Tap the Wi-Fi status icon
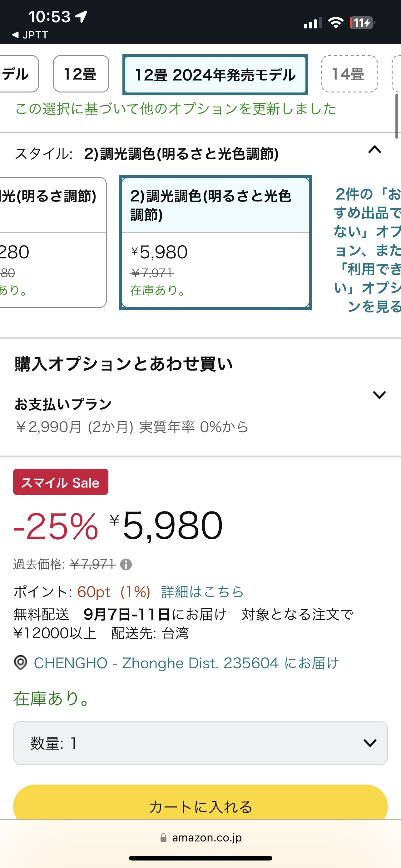Viewport: 401px width, 868px height. click(335, 23)
